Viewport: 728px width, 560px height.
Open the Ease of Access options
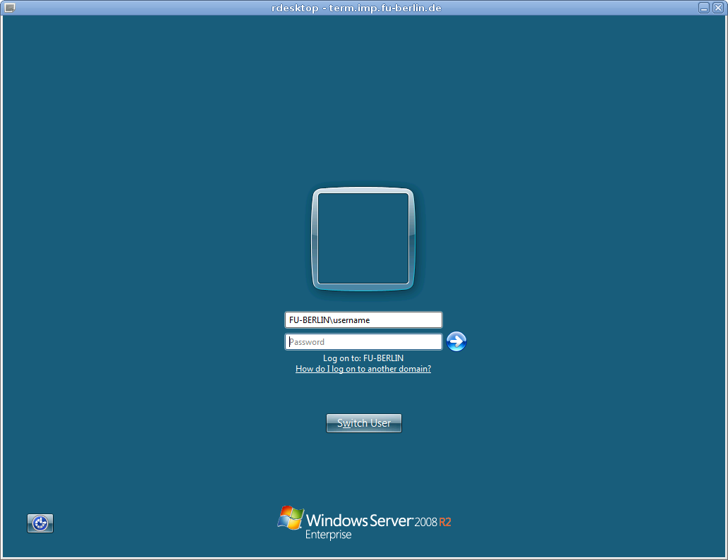pos(40,523)
